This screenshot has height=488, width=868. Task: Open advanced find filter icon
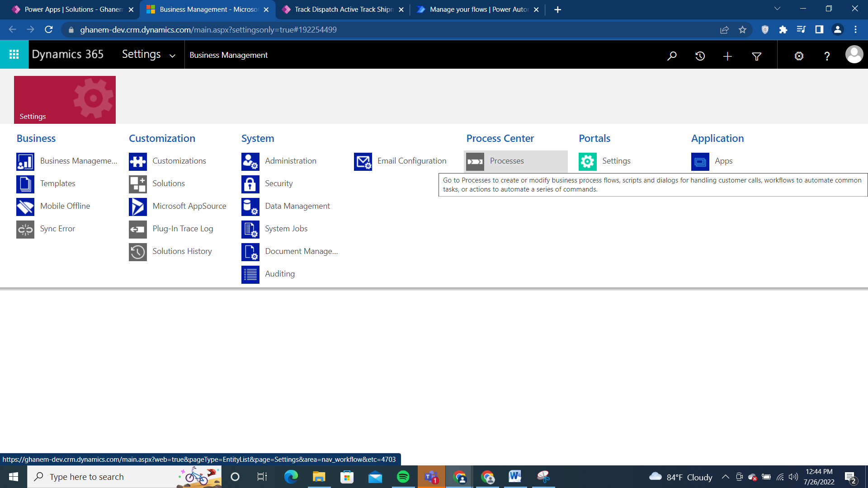[756, 56]
